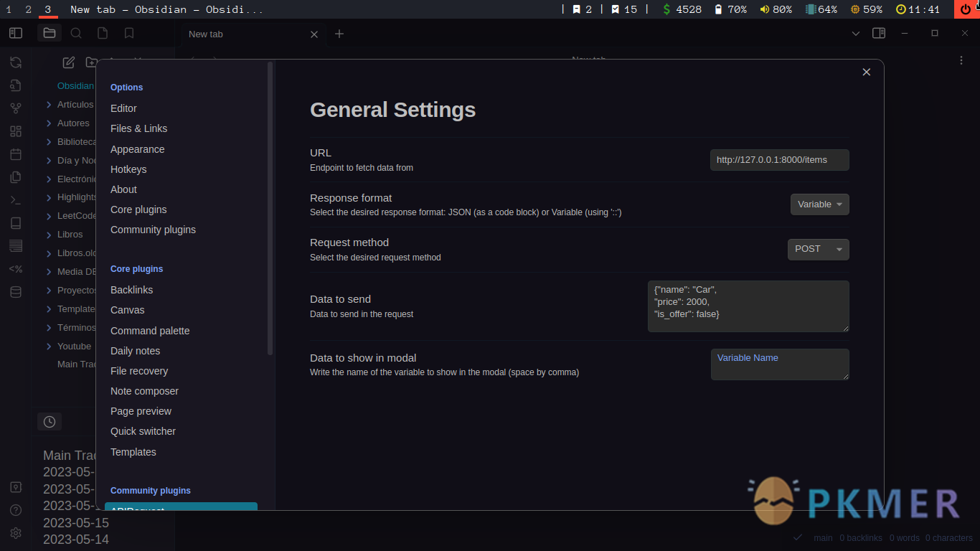The height and width of the screenshot is (551, 980).
Task: Close the New tab tab
Action: pos(314,34)
